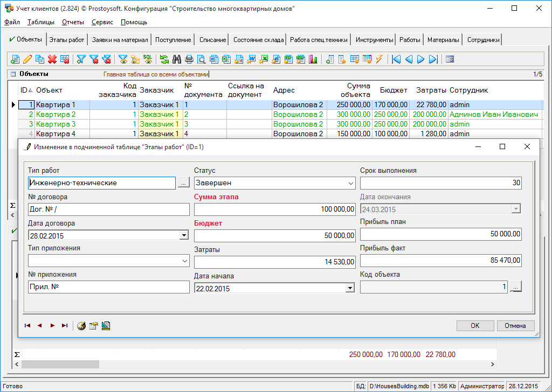The height and width of the screenshot is (392, 552).
Task: Click into the Сумма этапа field
Action: tap(274, 209)
